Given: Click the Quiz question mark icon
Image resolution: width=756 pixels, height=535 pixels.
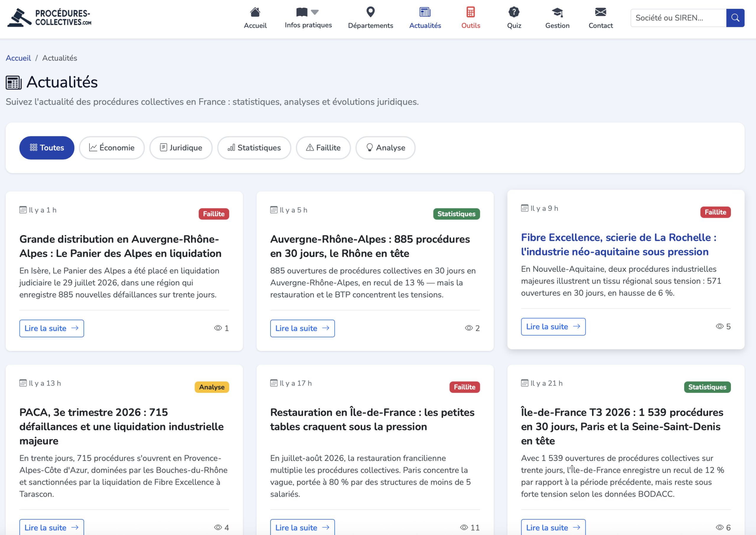Looking at the screenshot, I should click(514, 12).
